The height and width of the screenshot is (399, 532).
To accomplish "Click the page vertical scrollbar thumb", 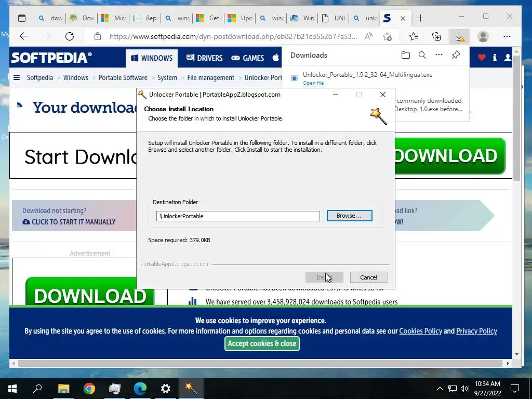I will pyautogui.click(x=516, y=118).
